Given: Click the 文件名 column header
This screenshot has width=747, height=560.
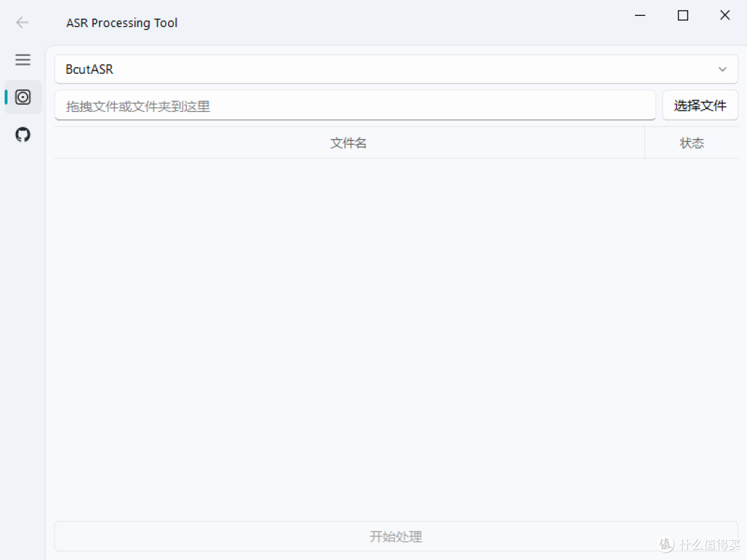Looking at the screenshot, I should 349,143.
